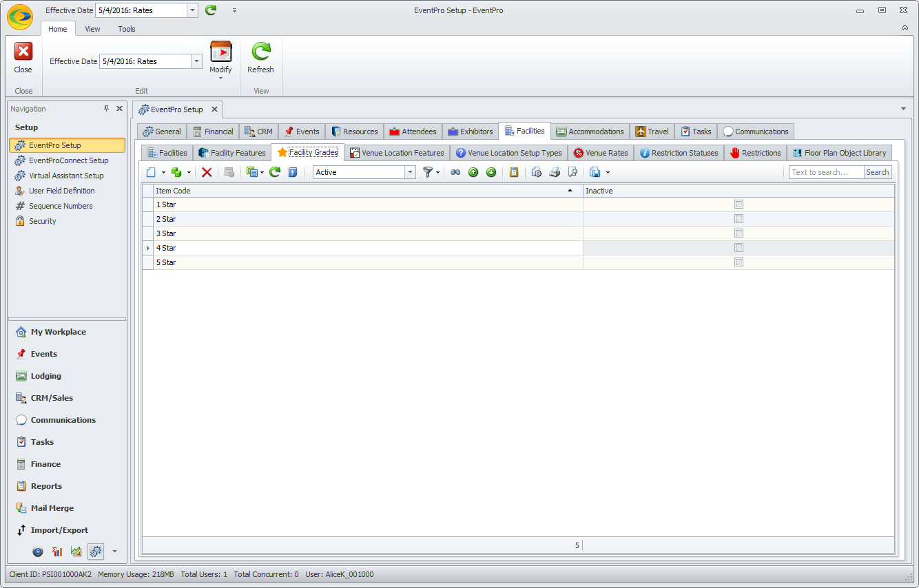Viewport: 919px width, 588px height.
Task: Toggle Inactive checkbox for 1 Star
Action: click(x=739, y=204)
